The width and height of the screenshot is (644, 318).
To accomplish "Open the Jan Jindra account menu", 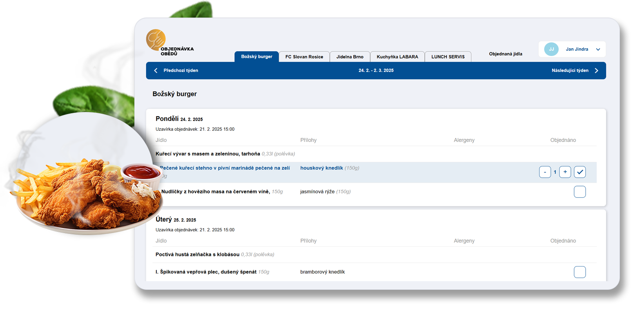I will point(577,49).
